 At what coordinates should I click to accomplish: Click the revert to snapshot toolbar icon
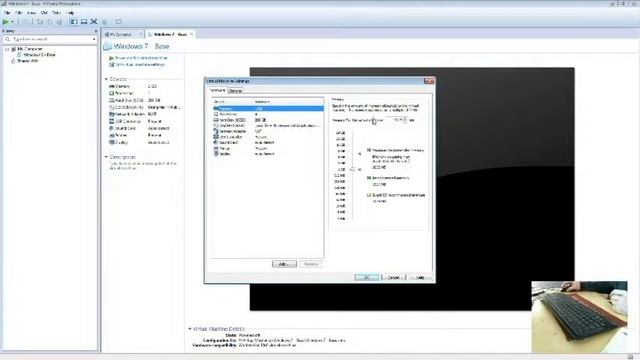click(x=50, y=22)
